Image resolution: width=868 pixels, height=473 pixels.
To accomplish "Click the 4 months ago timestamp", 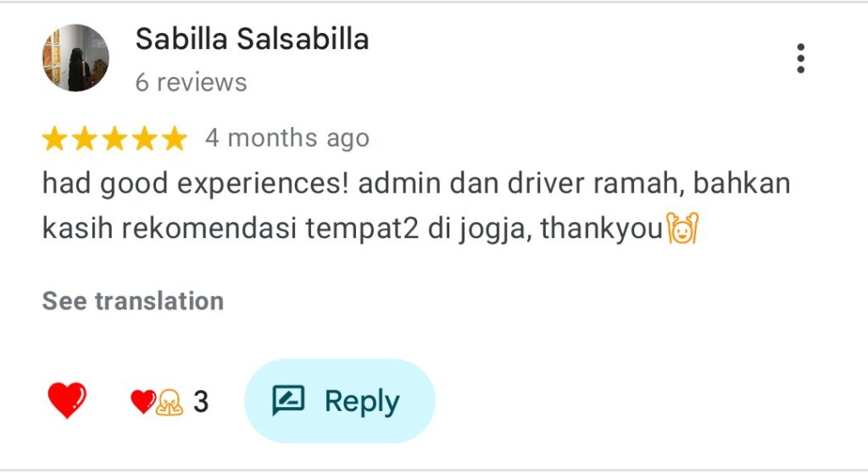I will pyautogui.click(x=287, y=138).
